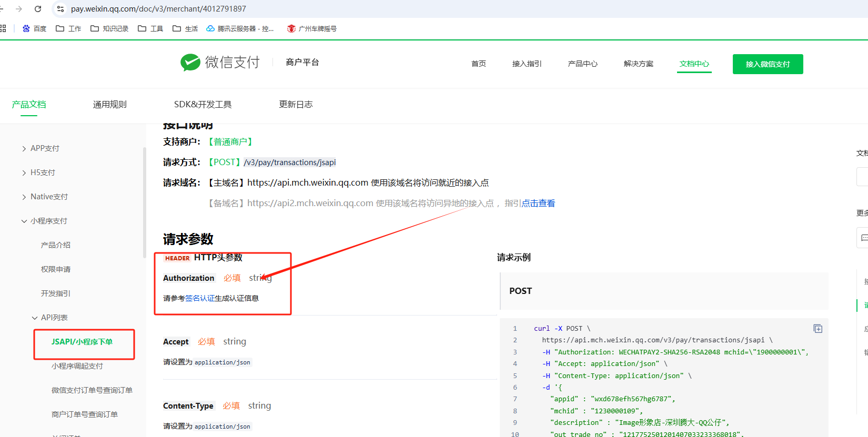Click the HEADER badge label

pos(177,258)
